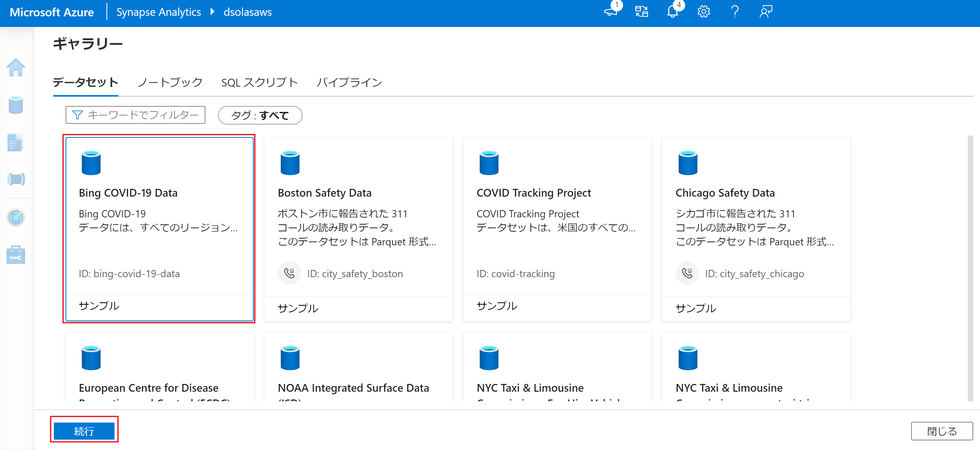Switch to the ノートブック tab
This screenshot has height=450, width=980.
pos(170,83)
